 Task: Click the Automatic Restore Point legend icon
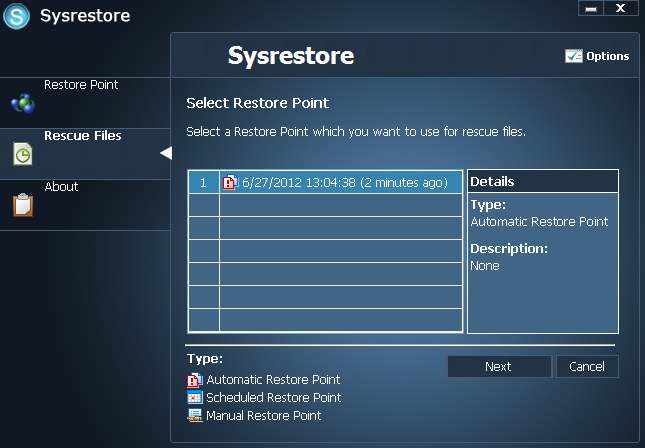[x=195, y=380]
